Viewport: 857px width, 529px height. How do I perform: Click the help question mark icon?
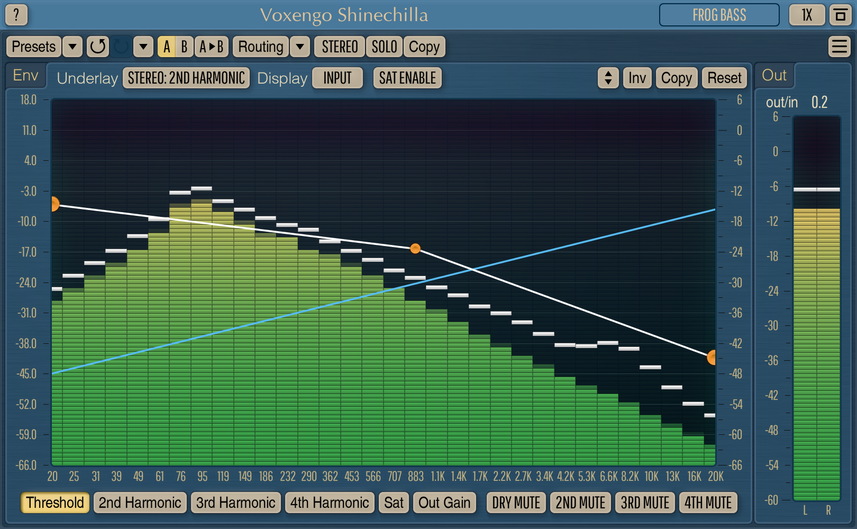click(19, 15)
